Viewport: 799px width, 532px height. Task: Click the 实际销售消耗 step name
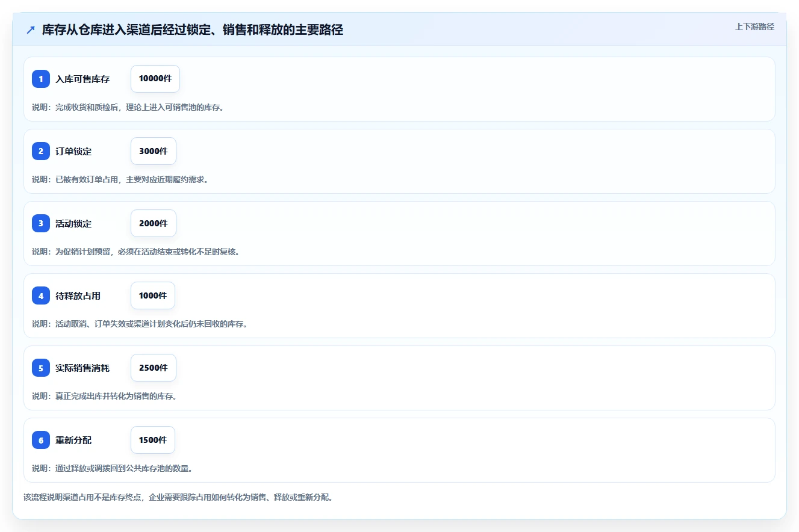(82, 368)
